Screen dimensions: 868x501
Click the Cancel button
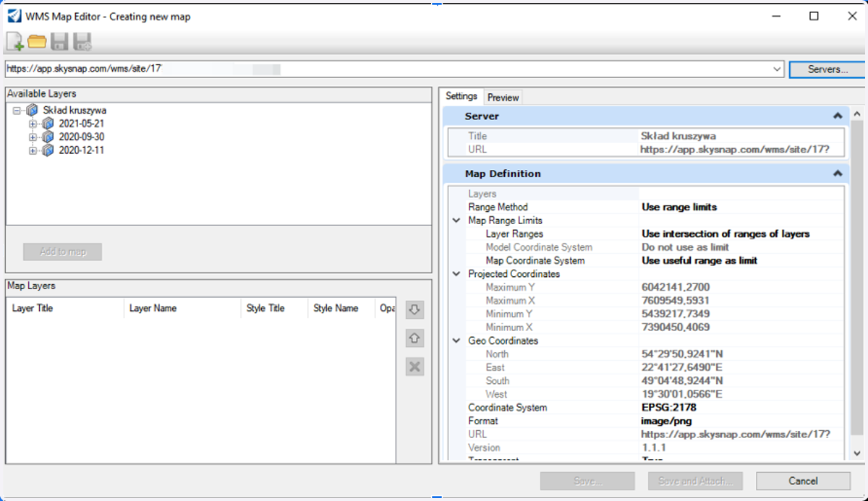pyautogui.click(x=803, y=481)
